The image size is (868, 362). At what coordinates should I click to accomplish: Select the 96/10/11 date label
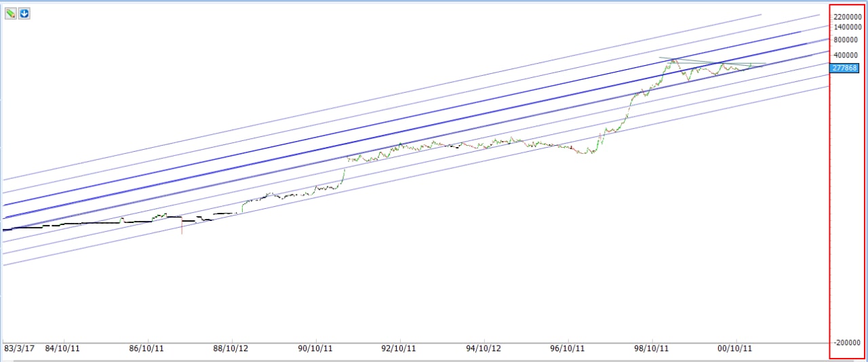click(x=568, y=348)
